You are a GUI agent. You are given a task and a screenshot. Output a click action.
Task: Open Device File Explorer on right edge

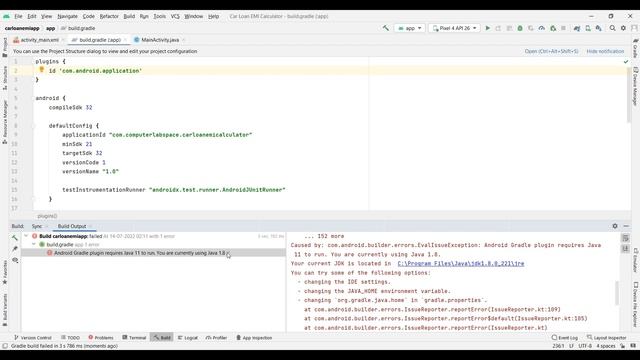click(635, 304)
